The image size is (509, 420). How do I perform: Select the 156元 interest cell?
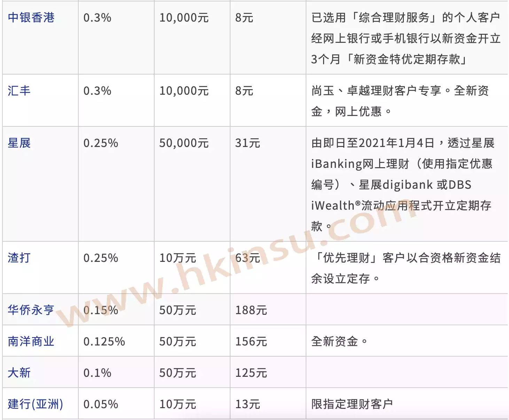tap(251, 341)
